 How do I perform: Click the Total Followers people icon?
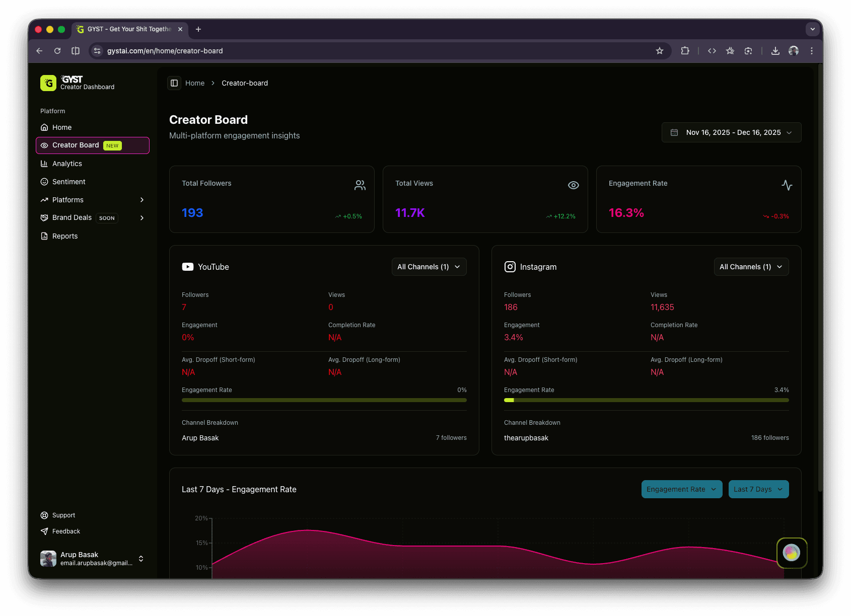click(360, 185)
